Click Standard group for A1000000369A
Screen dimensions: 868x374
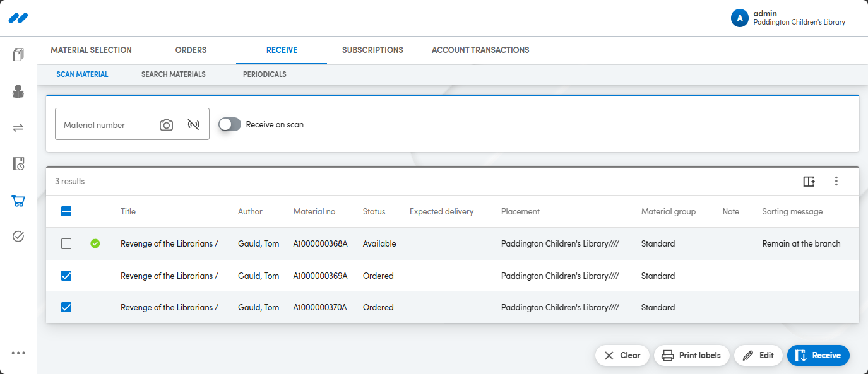point(658,276)
